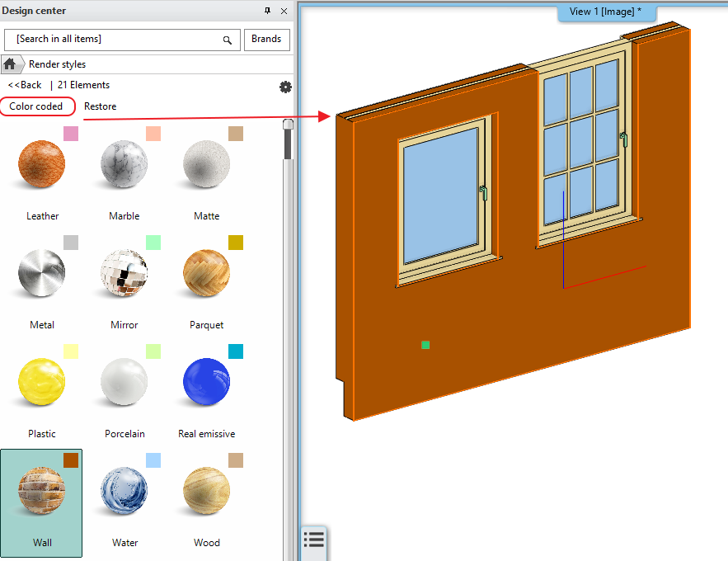Click the Porcelain label text
Screen dimensions: 728x561
click(x=124, y=434)
